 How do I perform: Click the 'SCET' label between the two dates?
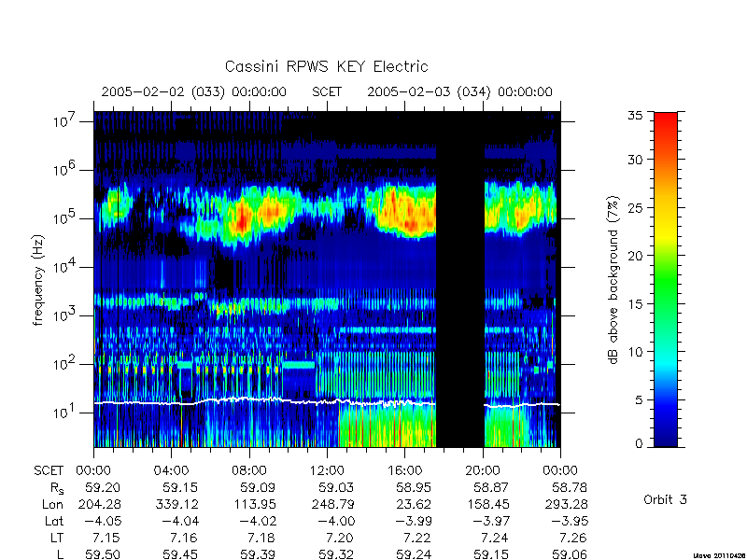(327, 91)
